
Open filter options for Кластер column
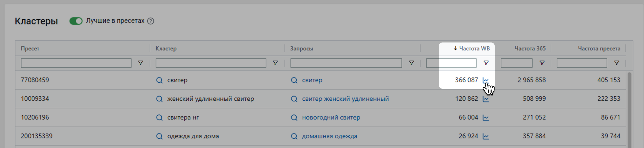(x=275, y=63)
